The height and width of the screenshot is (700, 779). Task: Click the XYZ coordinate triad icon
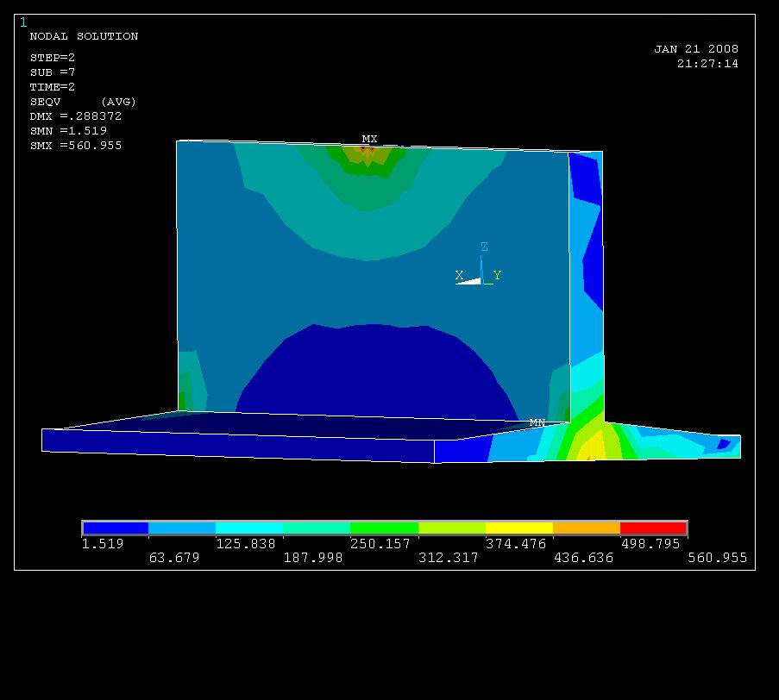[x=479, y=264]
